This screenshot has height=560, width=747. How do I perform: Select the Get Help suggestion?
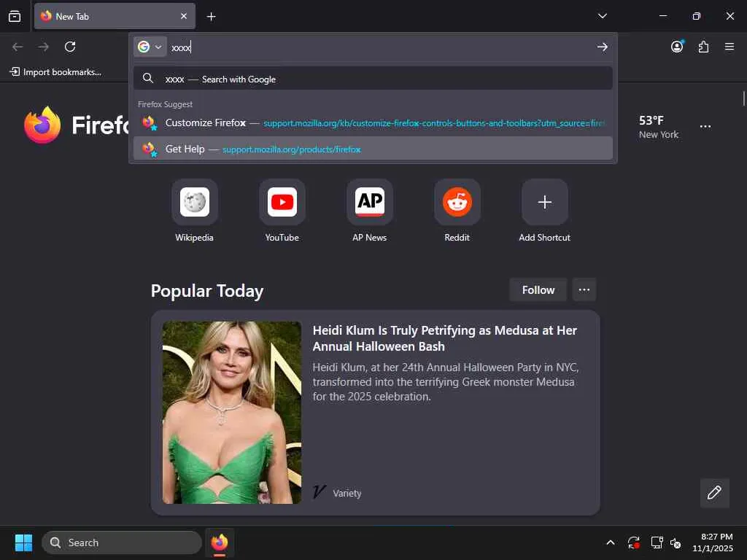point(373,149)
